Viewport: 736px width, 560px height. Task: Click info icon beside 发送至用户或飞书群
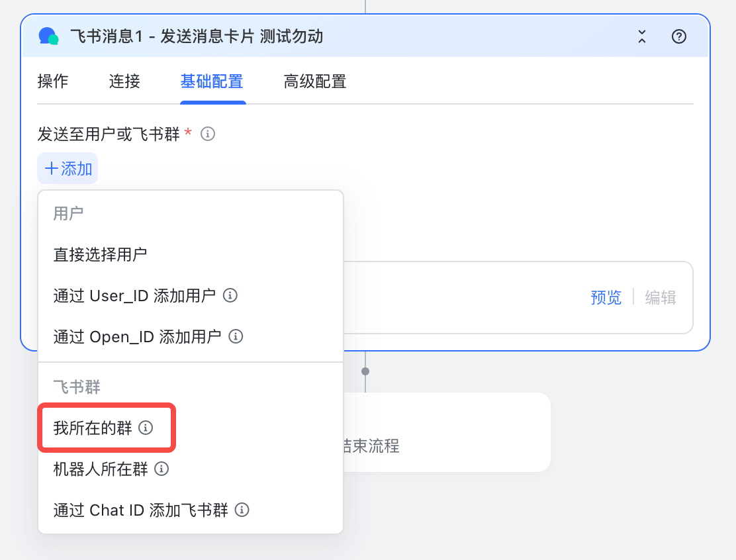(x=207, y=134)
